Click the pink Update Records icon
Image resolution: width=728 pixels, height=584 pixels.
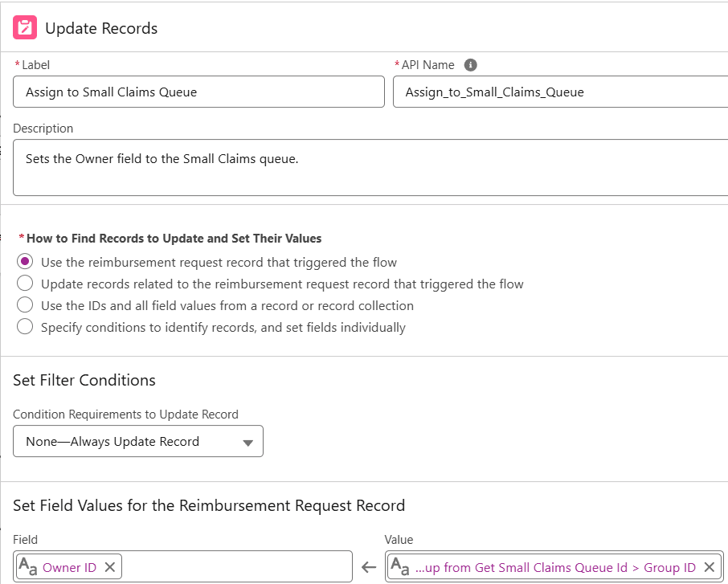click(x=25, y=28)
